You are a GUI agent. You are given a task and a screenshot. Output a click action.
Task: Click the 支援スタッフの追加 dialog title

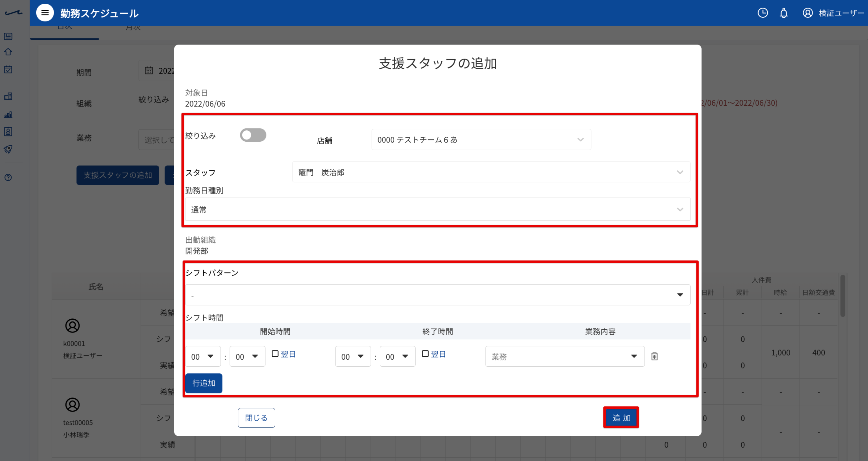438,64
